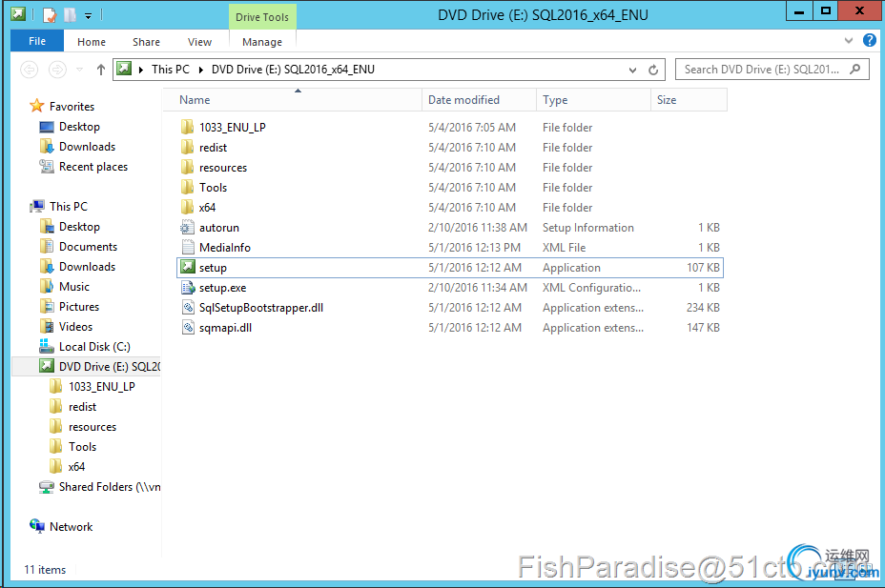Open the Music folder in sidebar
This screenshot has width=885, height=588.
(x=74, y=287)
